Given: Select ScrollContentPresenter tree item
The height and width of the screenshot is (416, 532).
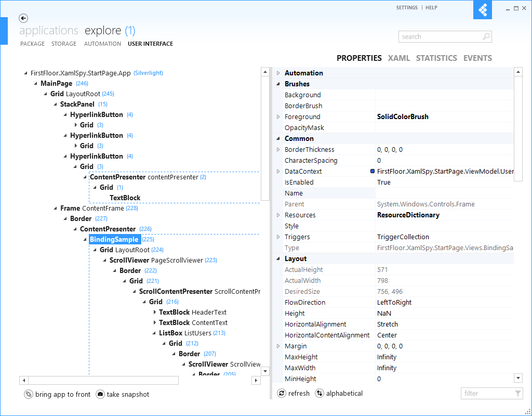Looking at the screenshot, I should (x=199, y=291).
